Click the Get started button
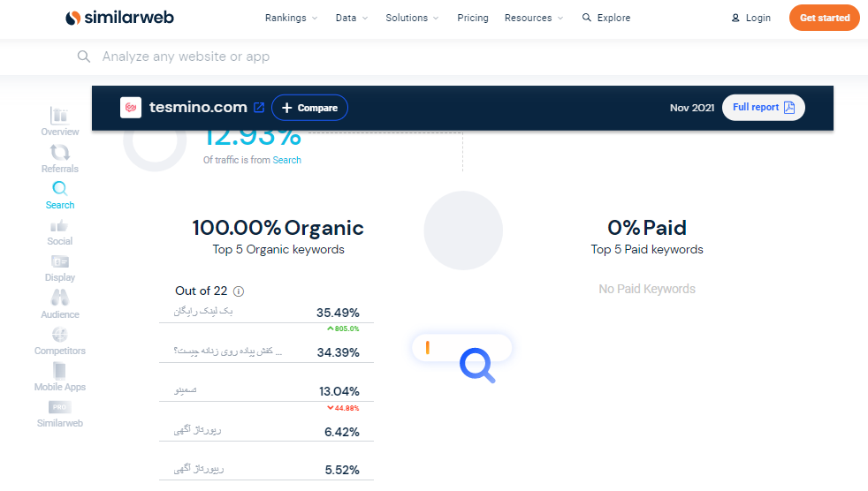This screenshot has height=491, width=868. point(825,18)
